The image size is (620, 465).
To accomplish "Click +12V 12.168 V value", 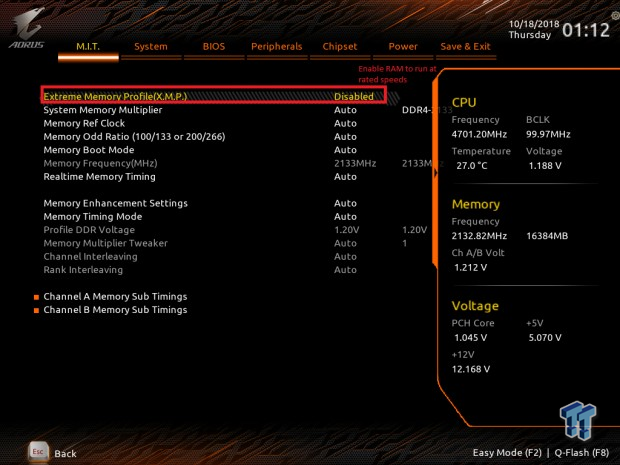I will tap(471, 369).
